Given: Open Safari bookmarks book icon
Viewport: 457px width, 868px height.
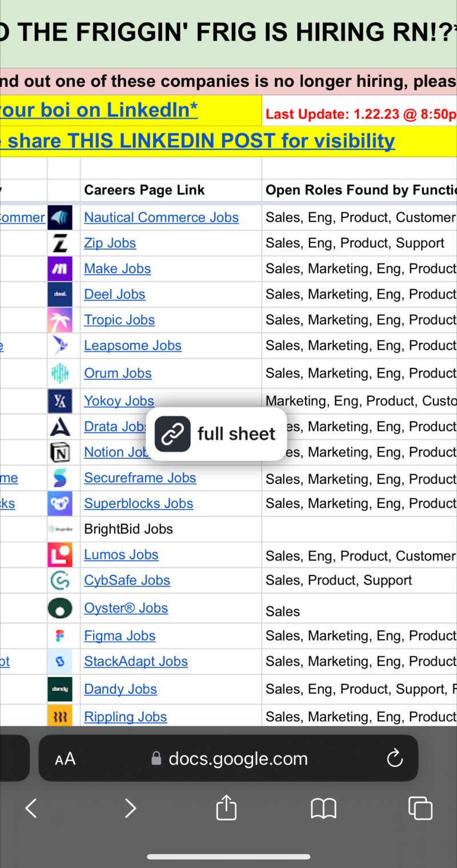Looking at the screenshot, I should 323,808.
